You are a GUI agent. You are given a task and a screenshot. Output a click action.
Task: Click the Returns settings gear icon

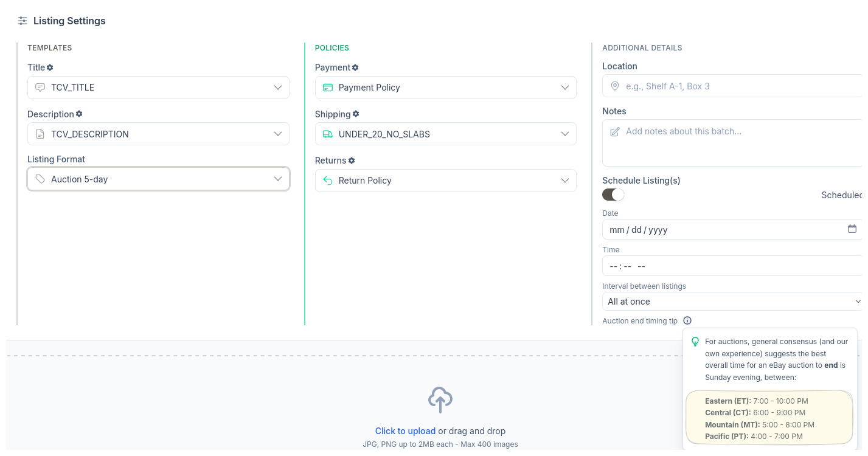[352, 161]
